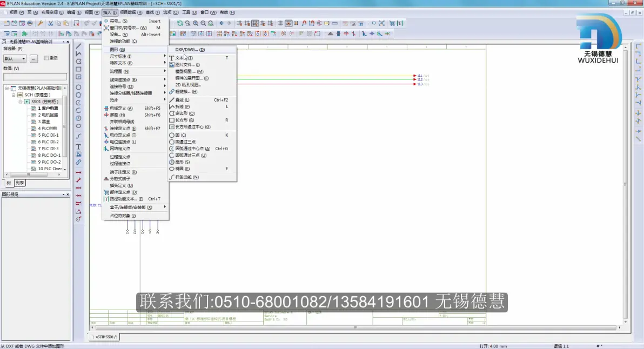644x349 pixels.
Task: Click the zoom in magnifier icon
Action: point(196,23)
